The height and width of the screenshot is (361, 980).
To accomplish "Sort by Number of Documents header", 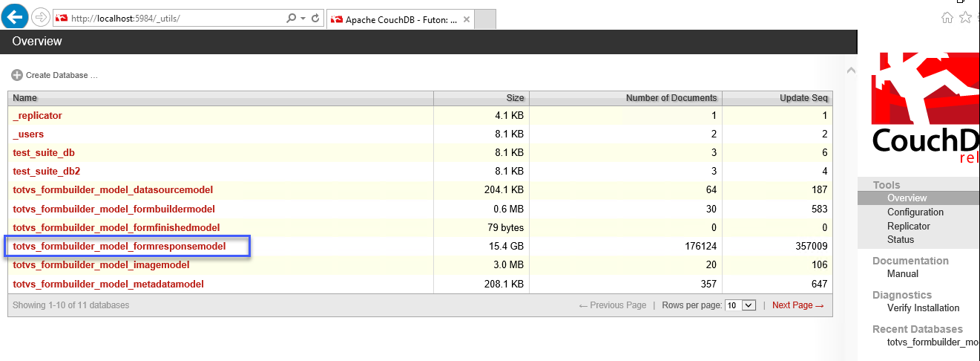I will (625, 98).
